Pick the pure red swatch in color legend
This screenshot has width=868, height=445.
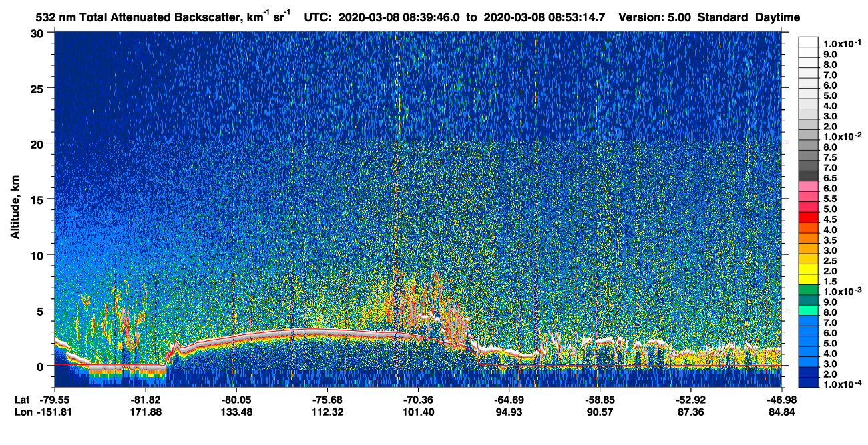(x=809, y=217)
